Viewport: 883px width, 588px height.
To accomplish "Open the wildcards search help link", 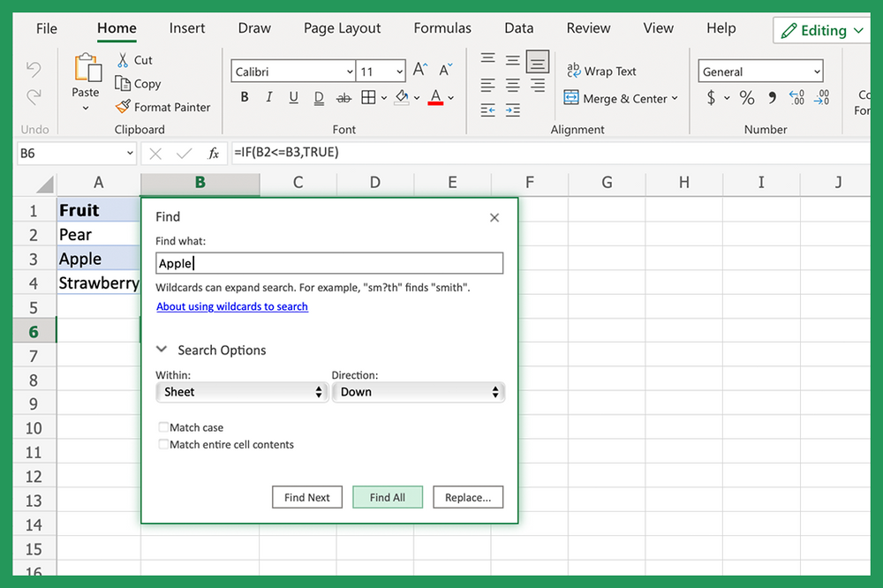I will (x=231, y=306).
